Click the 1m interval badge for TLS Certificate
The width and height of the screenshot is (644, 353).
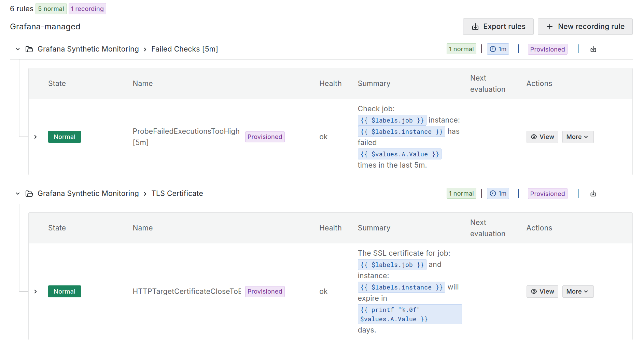(x=498, y=194)
